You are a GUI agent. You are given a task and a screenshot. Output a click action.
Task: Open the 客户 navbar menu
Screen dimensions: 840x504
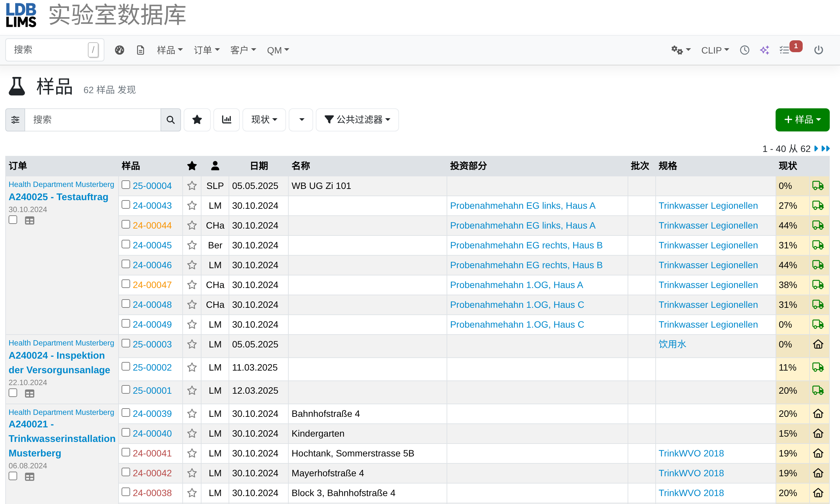click(x=243, y=50)
